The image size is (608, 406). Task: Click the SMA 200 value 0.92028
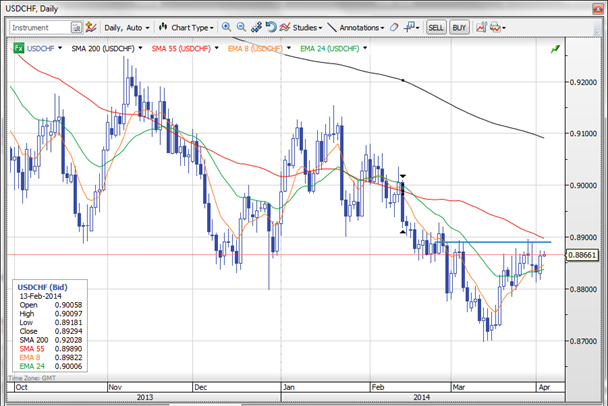point(68,340)
